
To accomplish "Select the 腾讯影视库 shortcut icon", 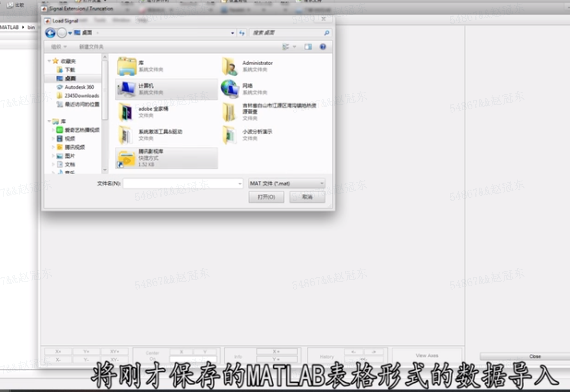I will [x=127, y=159].
